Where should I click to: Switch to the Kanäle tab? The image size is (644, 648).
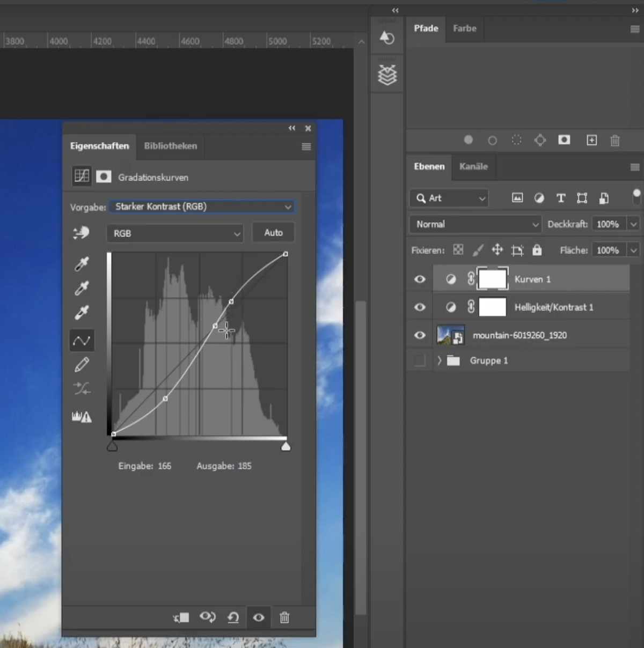[473, 167]
